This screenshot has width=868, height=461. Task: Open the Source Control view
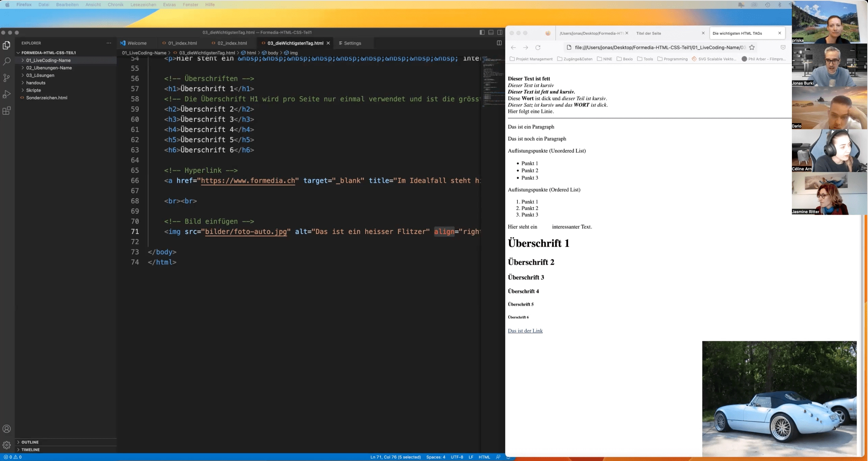(x=7, y=78)
